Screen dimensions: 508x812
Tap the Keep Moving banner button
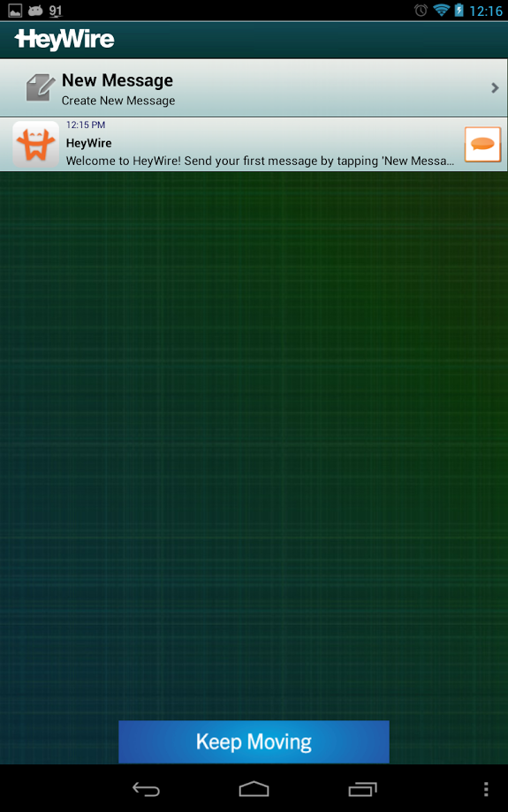pos(254,741)
